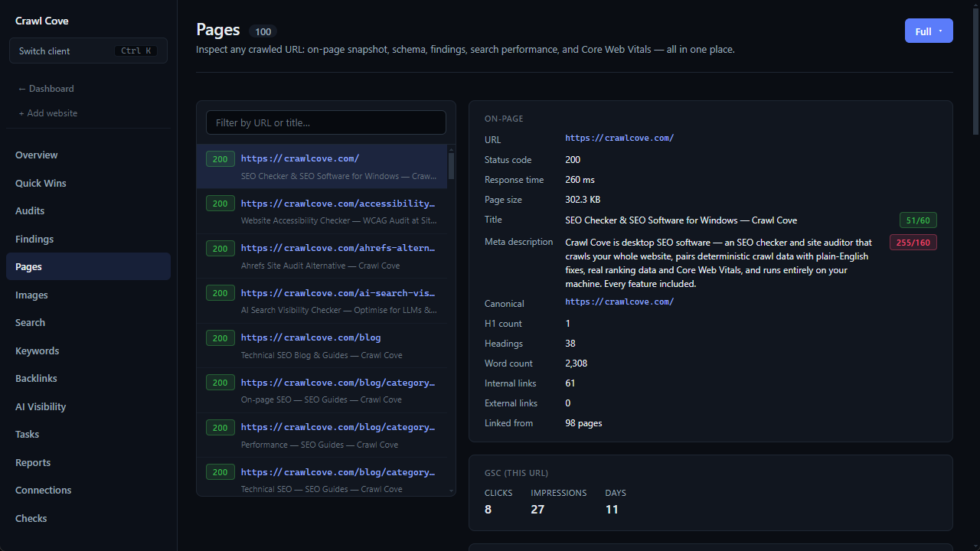Open the Connections section
The height and width of the screenshot is (551, 980).
point(88,490)
